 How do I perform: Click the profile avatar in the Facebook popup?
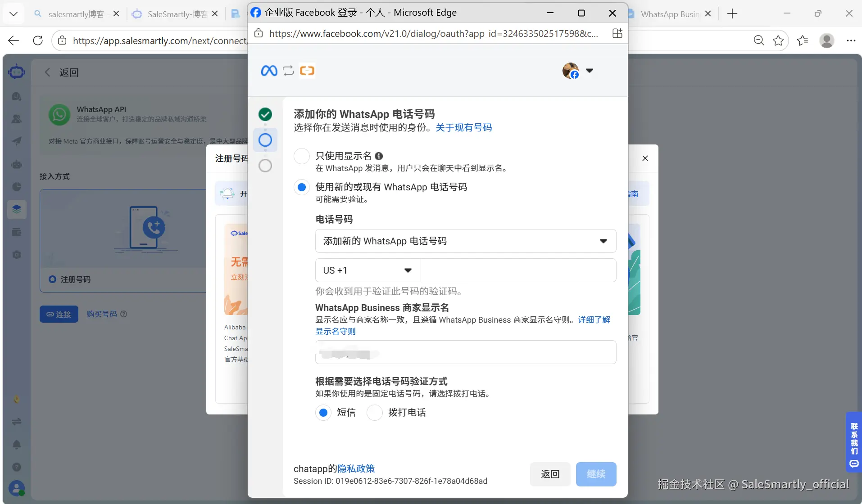[571, 71]
